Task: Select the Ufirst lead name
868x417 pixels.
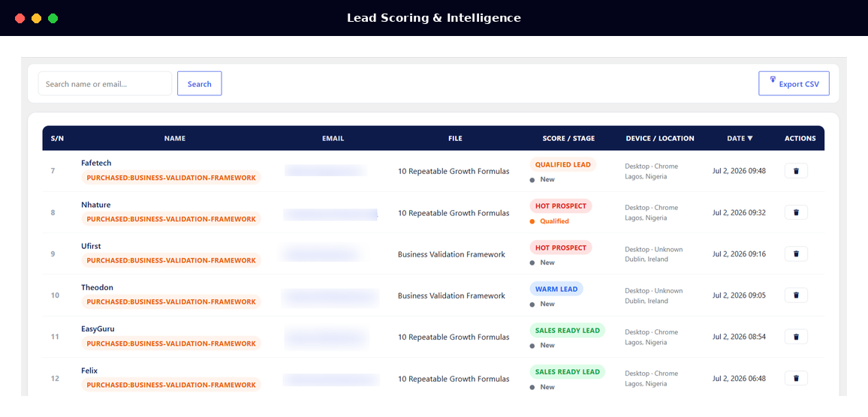Action: coord(91,246)
